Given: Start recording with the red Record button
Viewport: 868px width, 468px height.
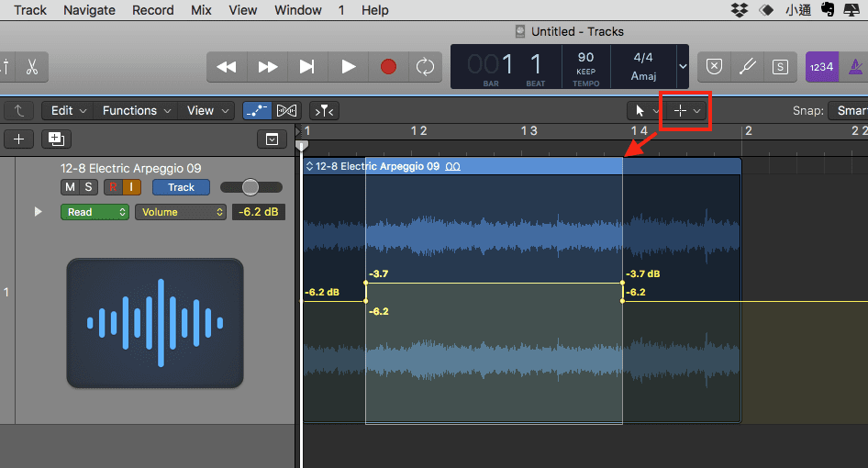Looking at the screenshot, I should pyautogui.click(x=389, y=67).
